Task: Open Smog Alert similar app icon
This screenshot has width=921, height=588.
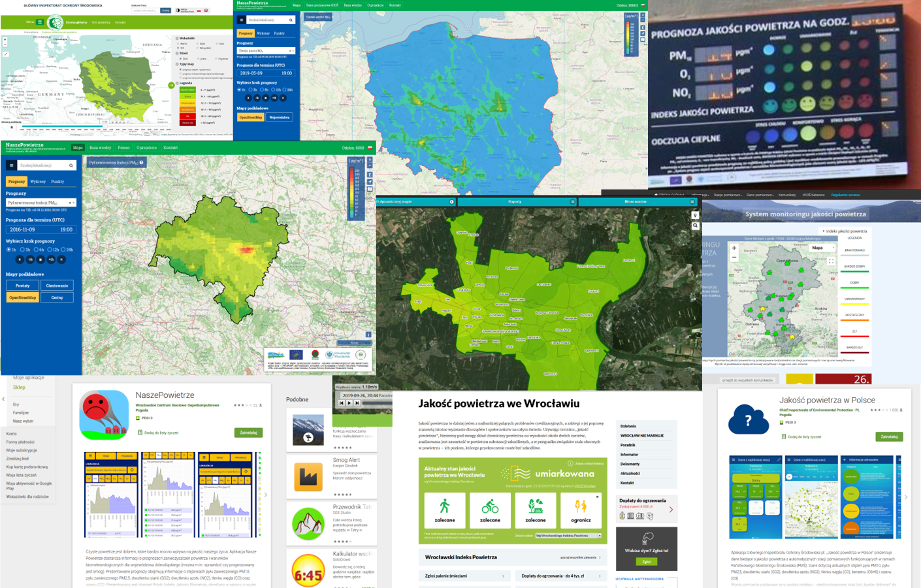Action: pyautogui.click(x=308, y=476)
